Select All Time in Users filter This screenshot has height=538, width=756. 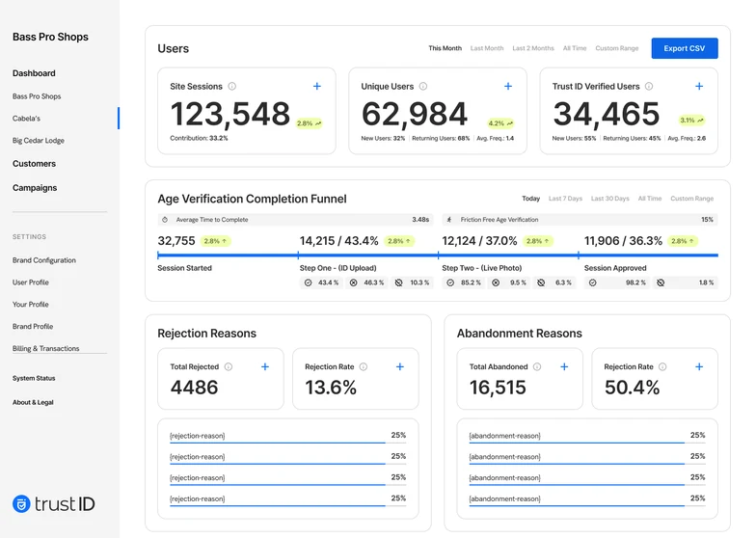click(575, 48)
